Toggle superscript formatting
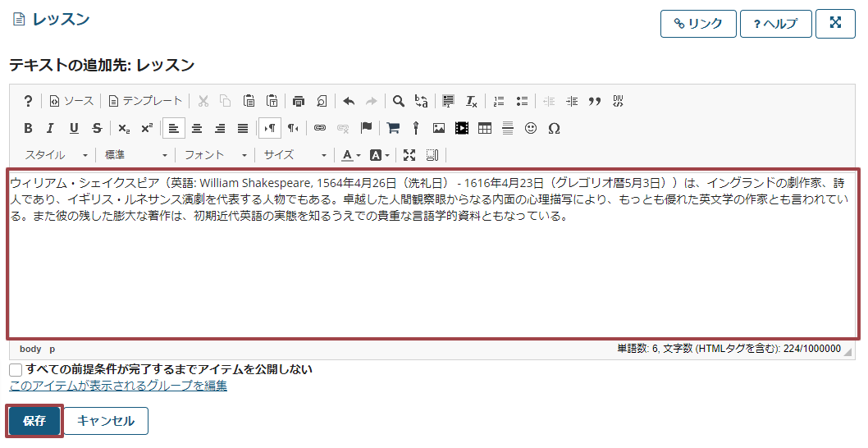Viewport: 868px width, 448px height. pos(147,129)
